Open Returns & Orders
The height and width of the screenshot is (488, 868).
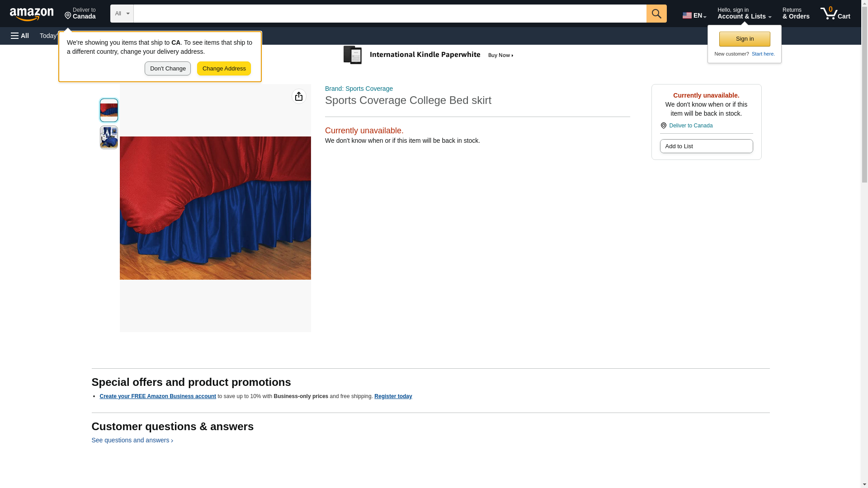(x=796, y=14)
